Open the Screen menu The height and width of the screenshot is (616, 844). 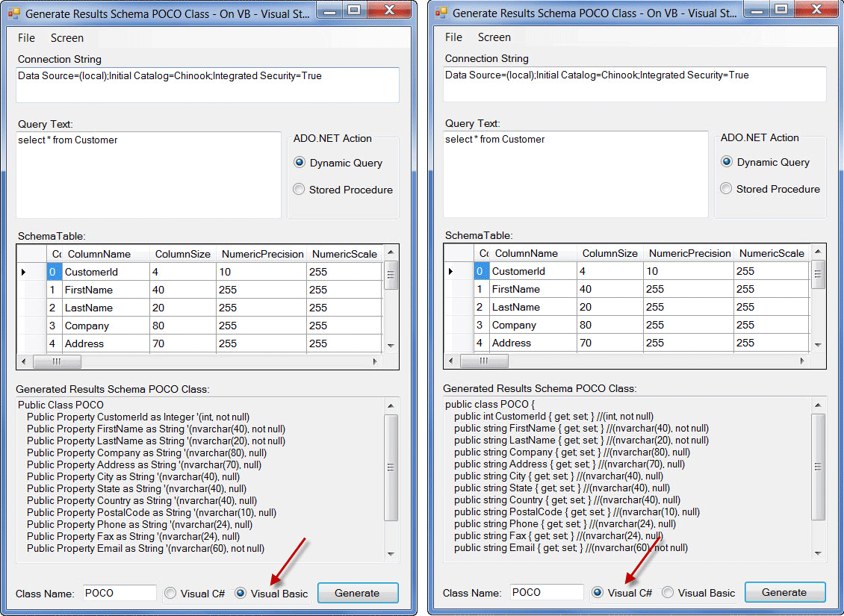coord(66,37)
